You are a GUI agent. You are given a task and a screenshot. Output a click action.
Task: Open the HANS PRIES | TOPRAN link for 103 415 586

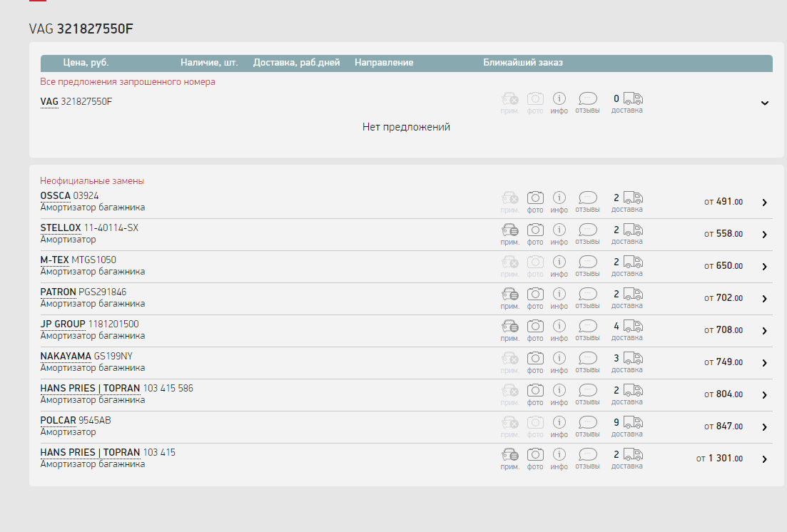point(91,389)
